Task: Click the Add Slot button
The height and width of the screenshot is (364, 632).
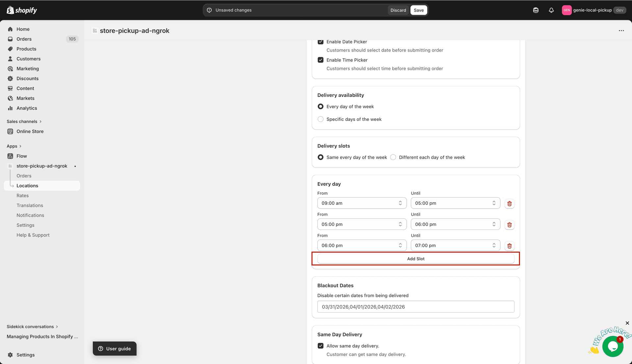Action: 415,259
